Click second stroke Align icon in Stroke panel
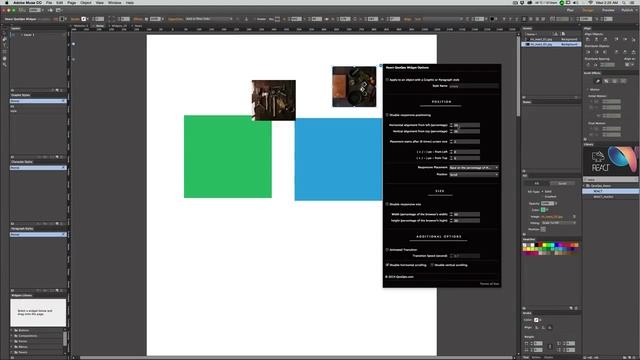Image resolution: width=640 pixels, height=360 pixels. coord(543,328)
